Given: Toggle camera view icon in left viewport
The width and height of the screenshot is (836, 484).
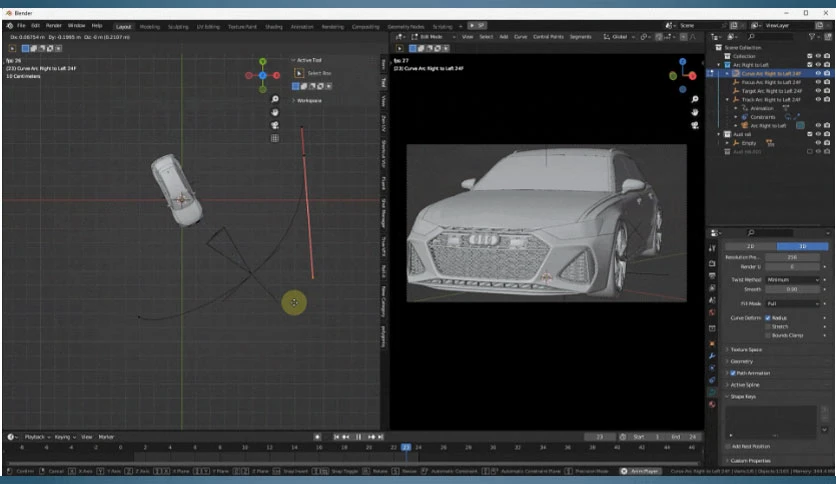Looking at the screenshot, I should coord(275,125).
